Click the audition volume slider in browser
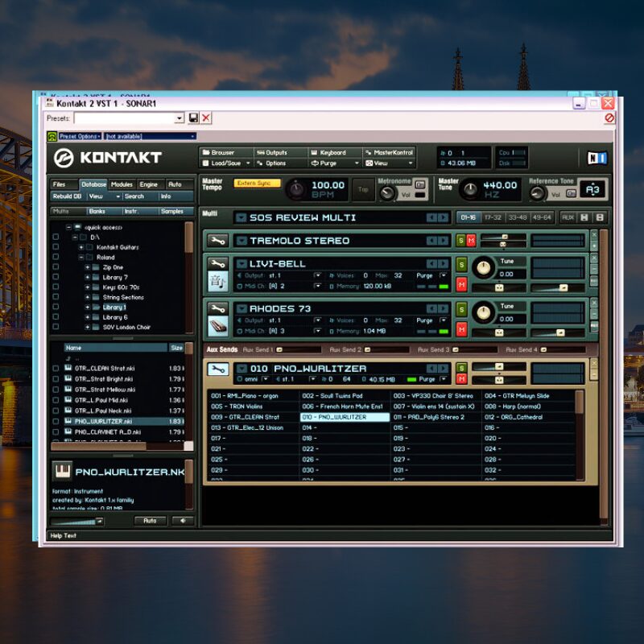This screenshot has width=644, height=644. click(x=76, y=522)
